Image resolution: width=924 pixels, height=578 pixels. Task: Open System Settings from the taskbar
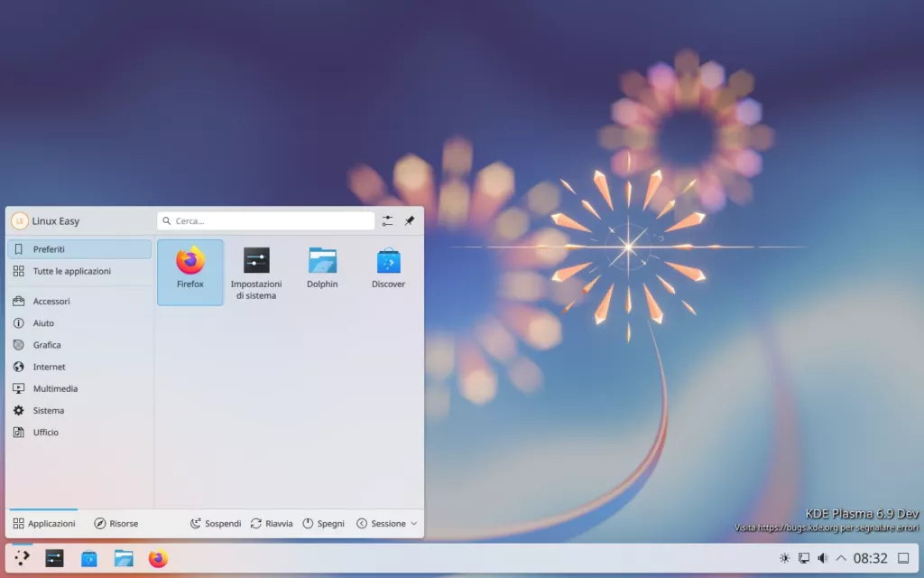pos(54,558)
